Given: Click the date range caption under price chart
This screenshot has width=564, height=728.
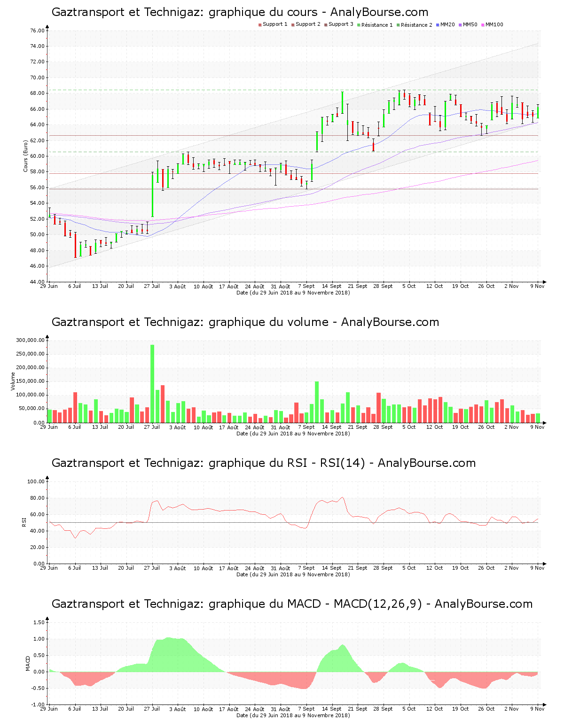Looking at the screenshot, I should (293, 293).
